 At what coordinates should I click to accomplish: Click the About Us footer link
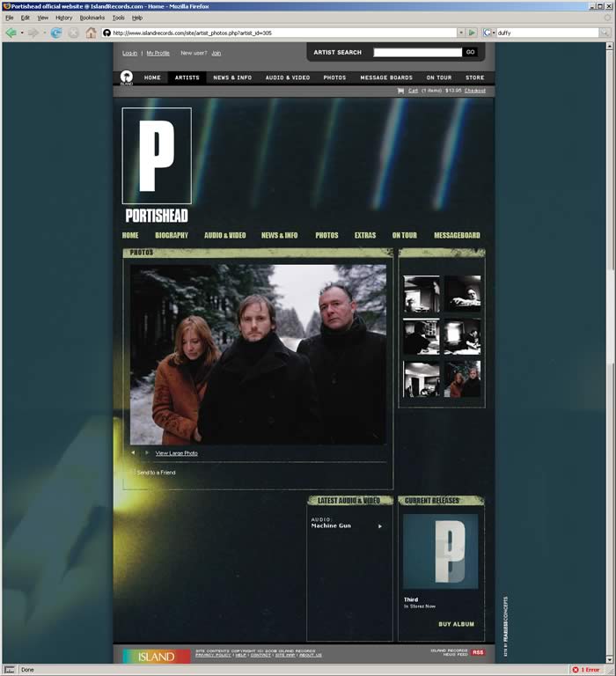(311, 655)
